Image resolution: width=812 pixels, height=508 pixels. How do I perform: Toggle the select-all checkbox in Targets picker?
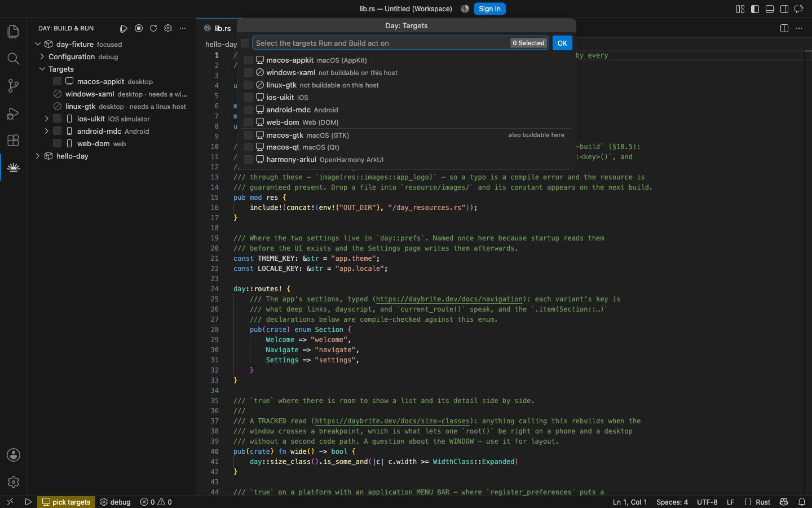coord(245,43)
